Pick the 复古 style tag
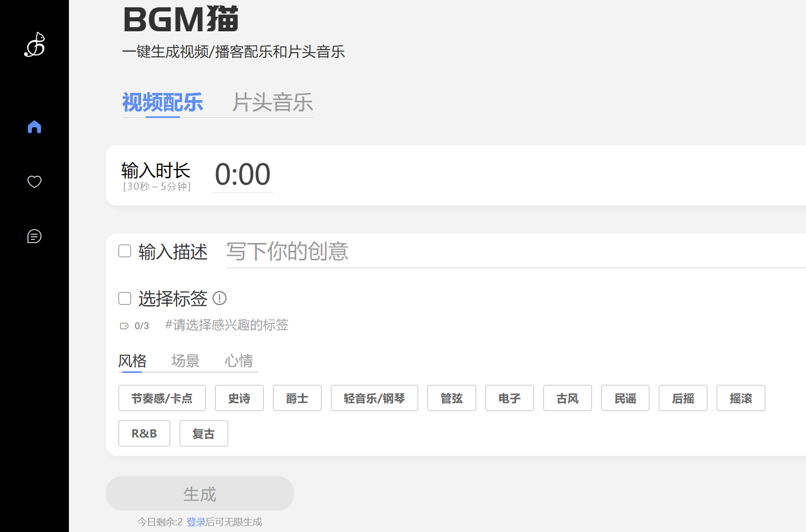The image size is (806, 532). [x=204, y=433]
